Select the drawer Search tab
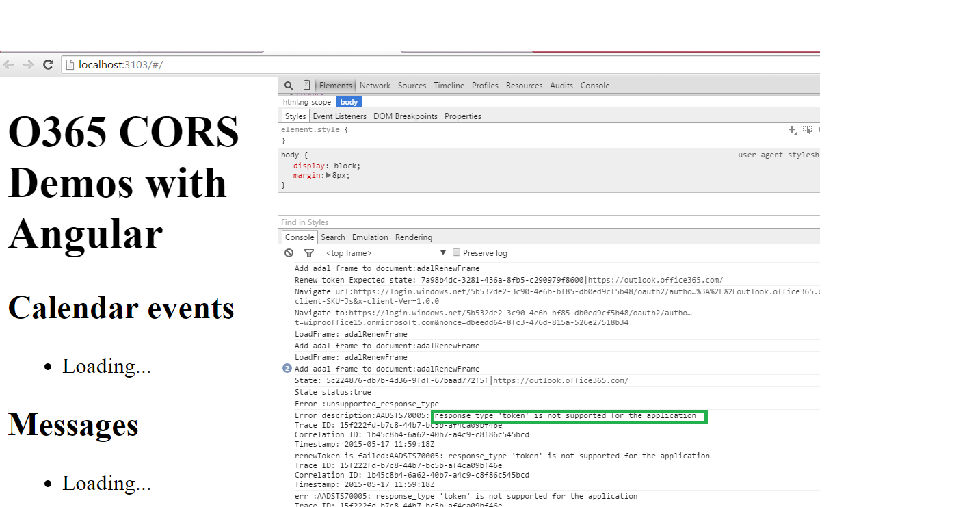This screenshot has height=507, width=980. (x=333, y=237)
